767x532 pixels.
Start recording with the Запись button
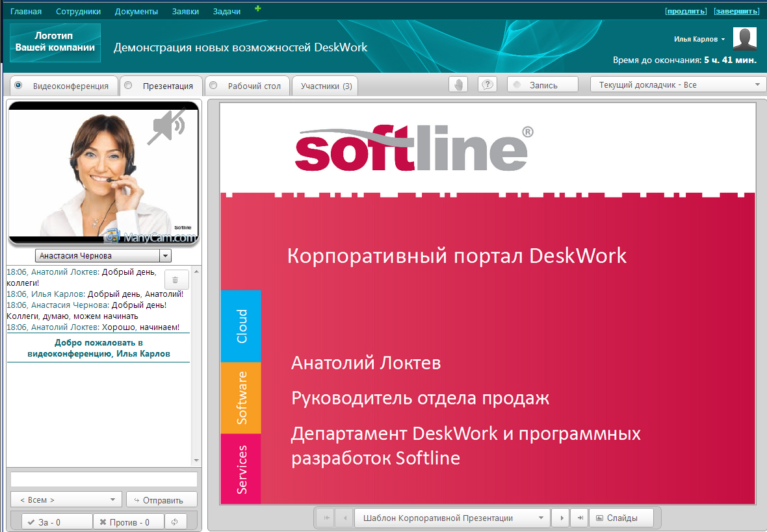pos(543,84)
